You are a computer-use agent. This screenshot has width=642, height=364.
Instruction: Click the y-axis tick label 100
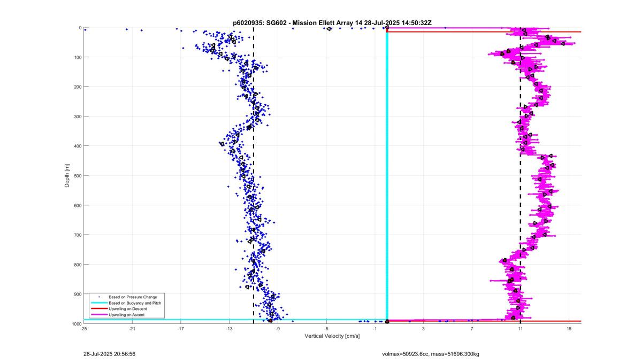click(x=78, y=57)
